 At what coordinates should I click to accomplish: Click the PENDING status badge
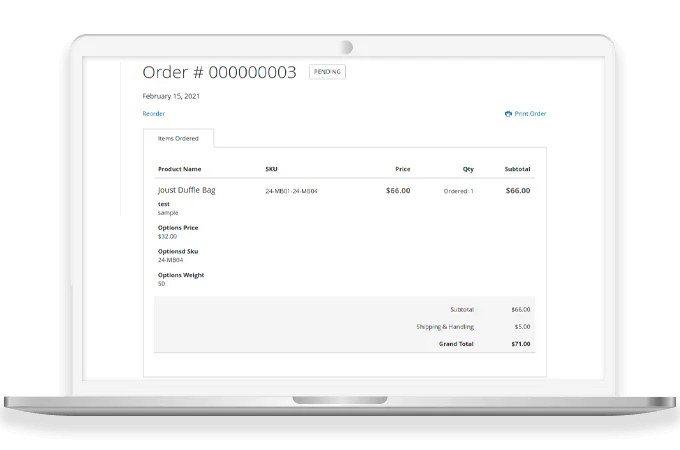(x=327, y=72)
